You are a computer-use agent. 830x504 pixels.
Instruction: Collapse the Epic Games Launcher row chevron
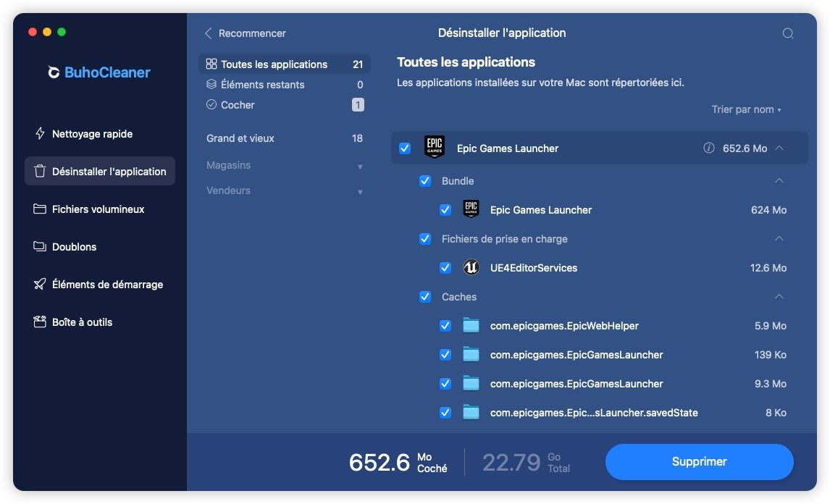pyautogui.click(x=779, y=148)
